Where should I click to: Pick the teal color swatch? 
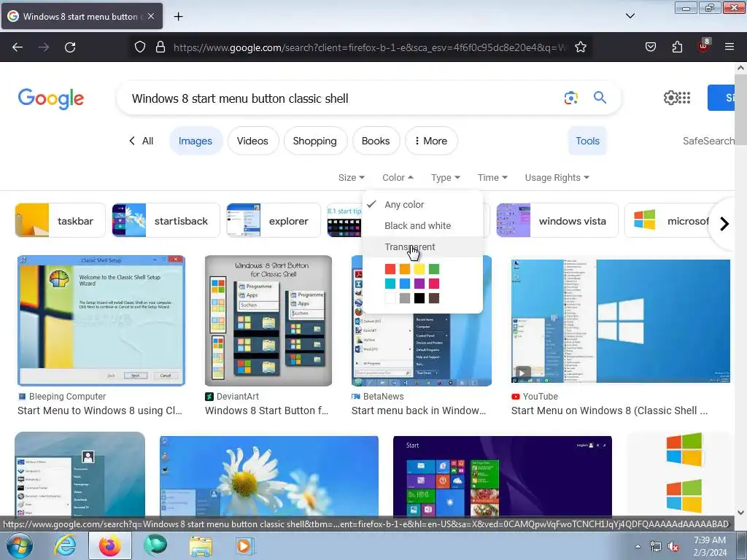click(390, 284)
